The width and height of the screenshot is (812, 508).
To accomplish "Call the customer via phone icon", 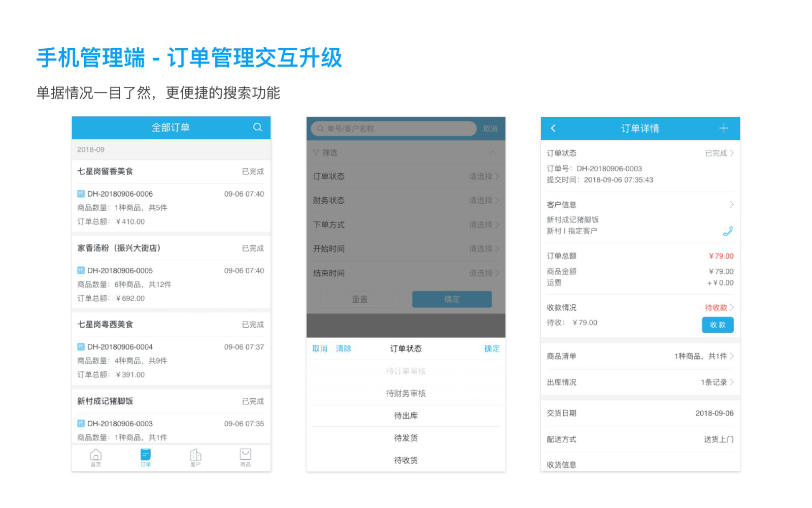I will tap(727, 231).
